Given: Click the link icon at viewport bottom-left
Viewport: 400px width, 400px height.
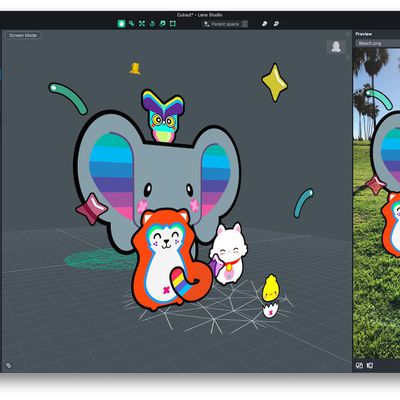Looking at the screenshot, I should [9, 365].
